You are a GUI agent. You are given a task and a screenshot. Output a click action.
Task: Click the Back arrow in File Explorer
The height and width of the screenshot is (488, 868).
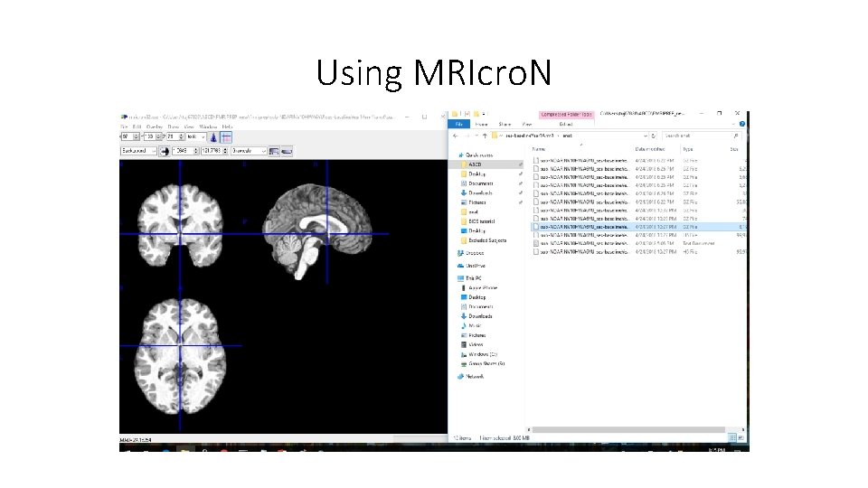456,136
